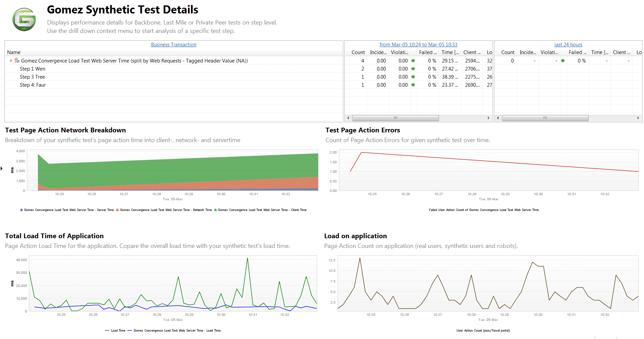Sort Mar-05 table by Violati... column
Image resolution: width=644 pixels, height=339 pixels.
click(400, 52)
